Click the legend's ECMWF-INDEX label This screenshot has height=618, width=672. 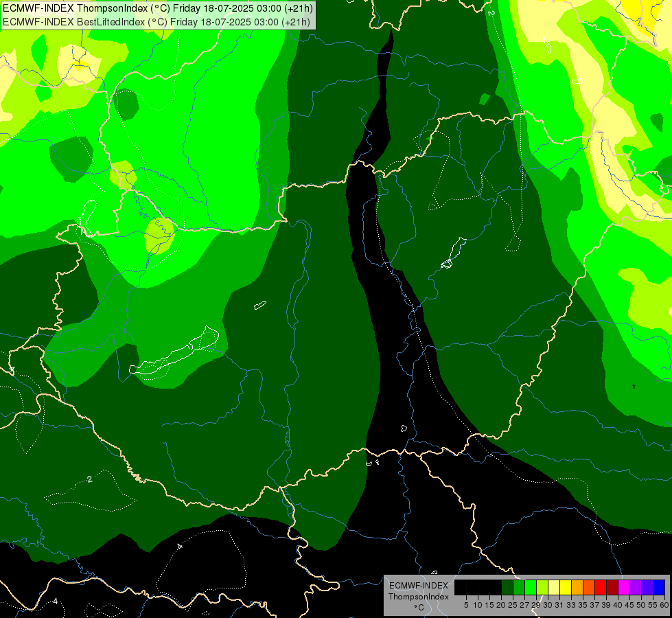pos(419,586)
